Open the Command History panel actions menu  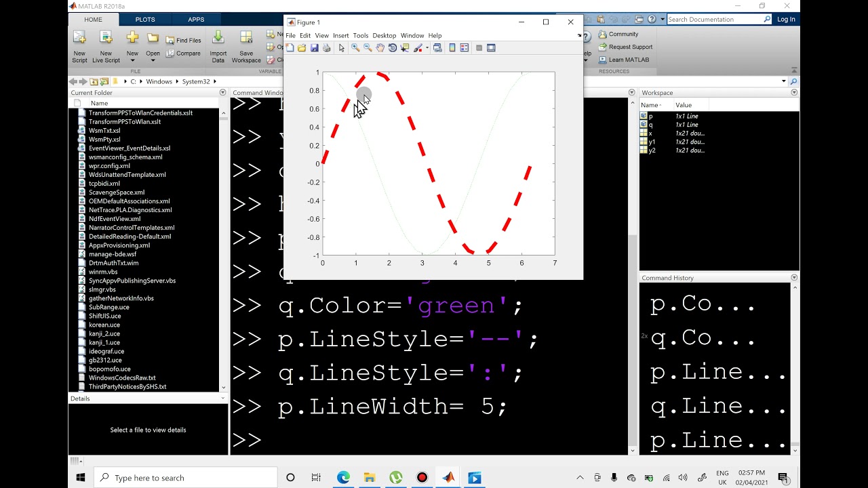(x=794, y=278)
